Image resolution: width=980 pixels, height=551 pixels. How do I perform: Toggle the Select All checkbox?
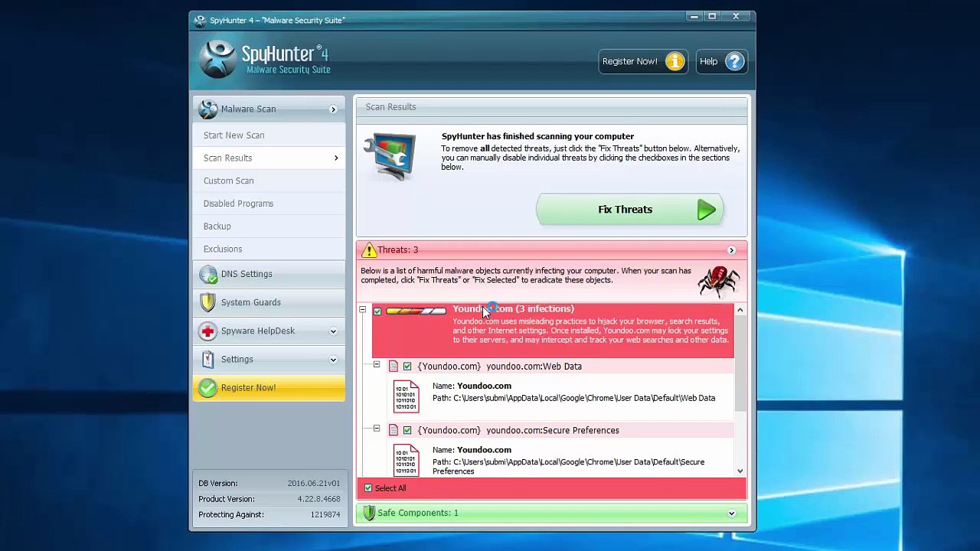click(x=368, y=488)
